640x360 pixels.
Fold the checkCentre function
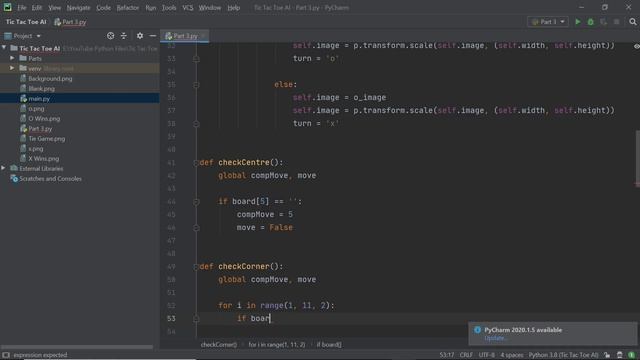click(x=196, y=163)
